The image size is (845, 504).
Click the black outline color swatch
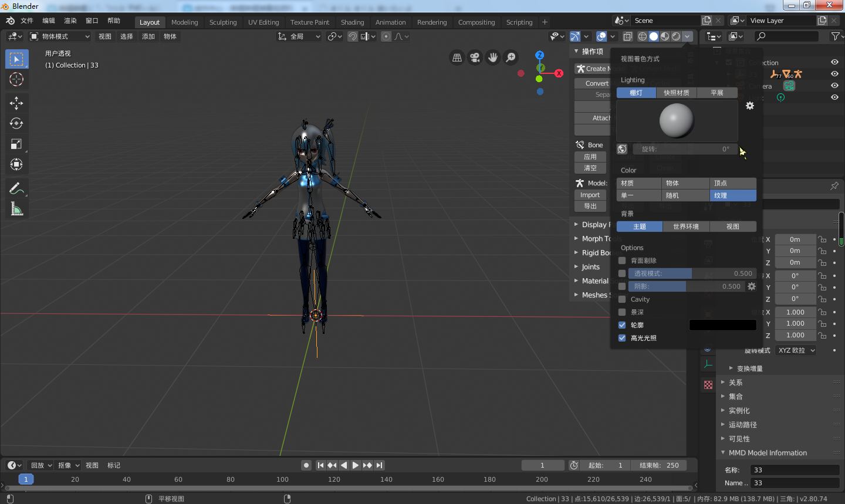pyautogui.click(x=722, y=325)
